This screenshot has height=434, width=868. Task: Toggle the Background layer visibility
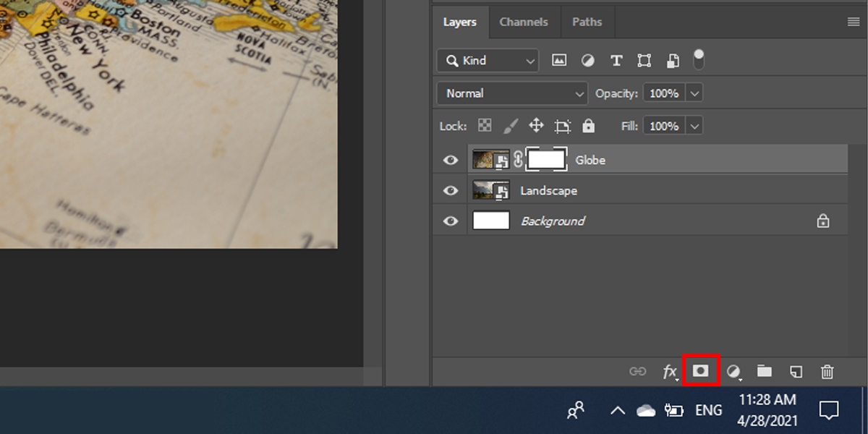[x=451, y=221]
